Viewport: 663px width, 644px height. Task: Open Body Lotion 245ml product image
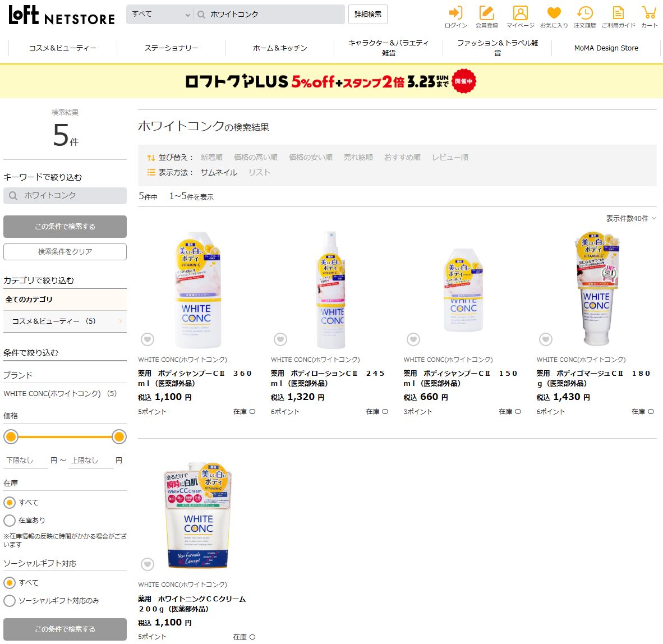coord(331,289)
